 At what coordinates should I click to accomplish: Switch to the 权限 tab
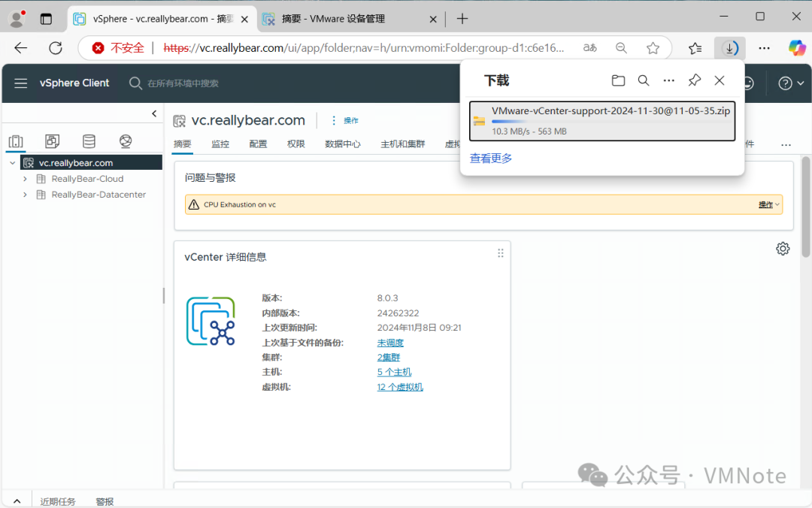[x=295, y=144]
